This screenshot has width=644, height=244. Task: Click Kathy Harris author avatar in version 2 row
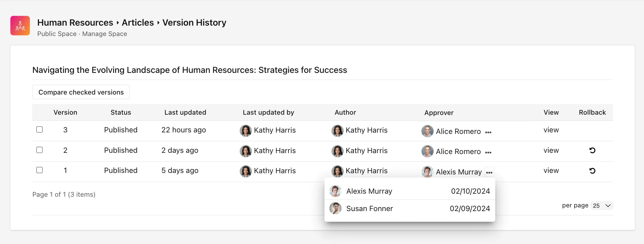[337, 151]
